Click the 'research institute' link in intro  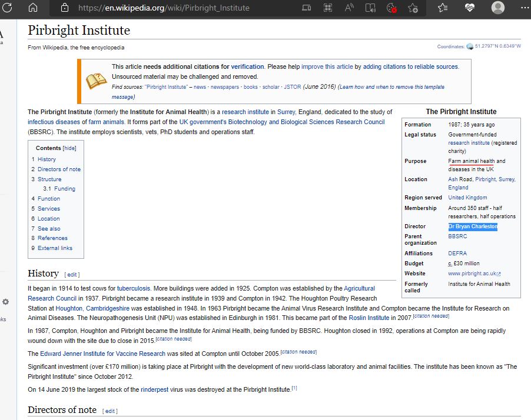tap(245, 112)
